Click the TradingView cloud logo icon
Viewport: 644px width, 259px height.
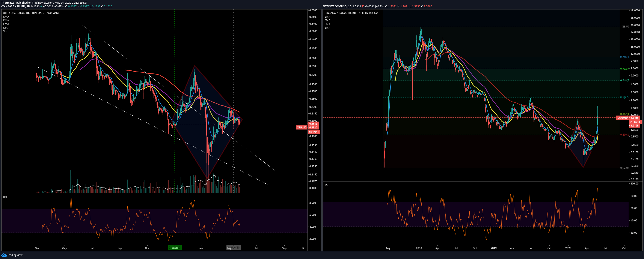click(x=4, y=255)
